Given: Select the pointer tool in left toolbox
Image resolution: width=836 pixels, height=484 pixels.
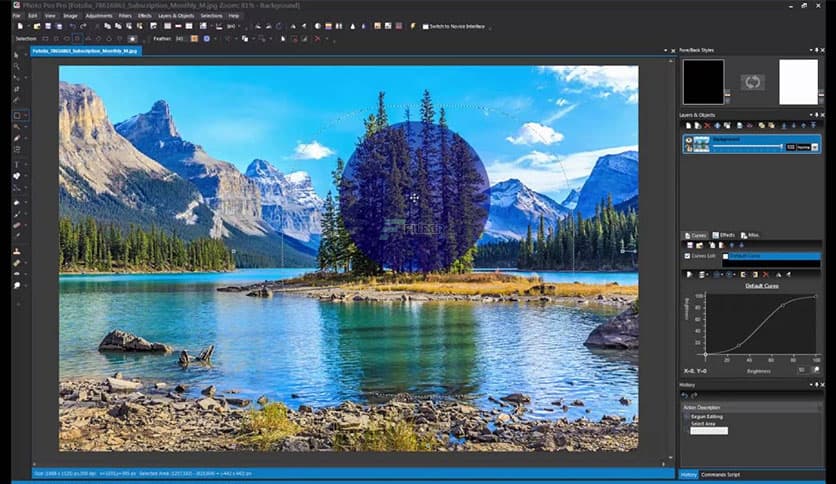Looking at the screenshot, I should [17, 54].
